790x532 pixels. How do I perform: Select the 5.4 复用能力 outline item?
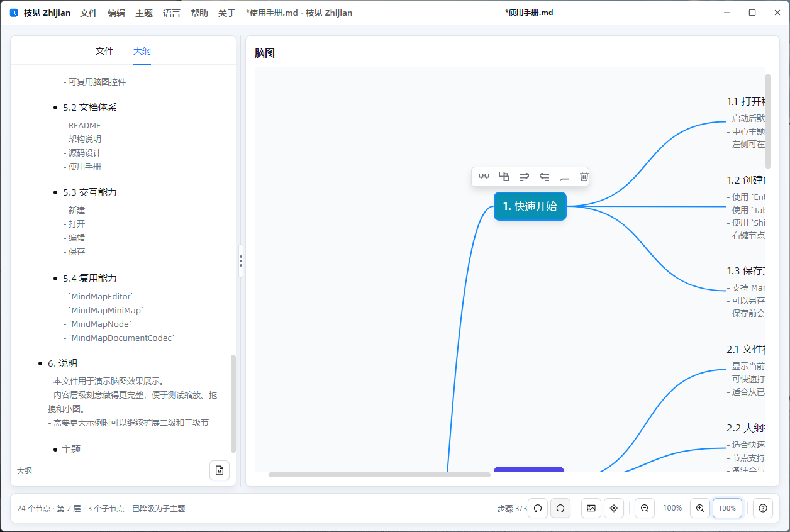pos(90,278)
